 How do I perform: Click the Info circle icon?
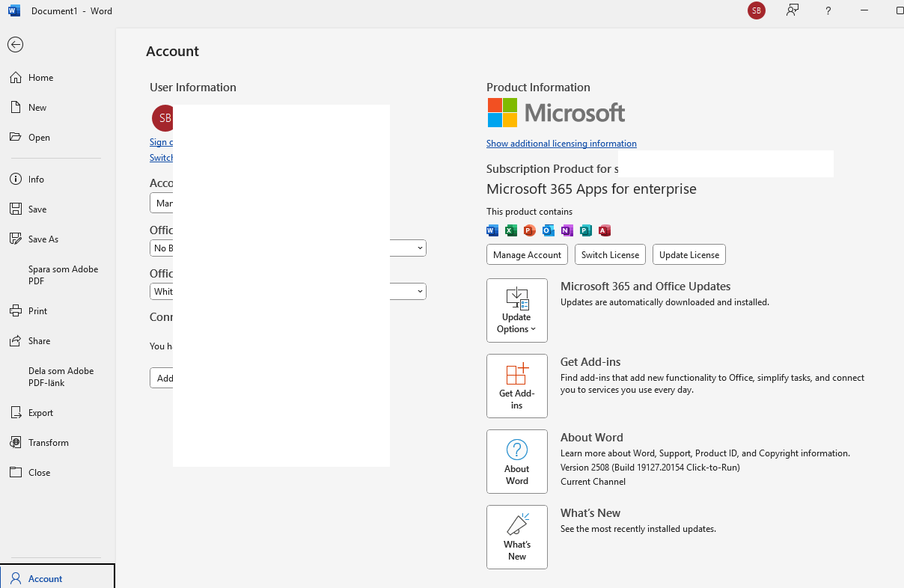coord(15,180)
